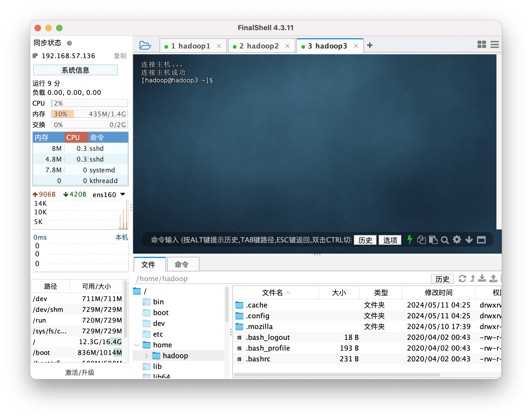Close the hadoop3 tab
The image size is (532, 419).
(x=356, y=46)
